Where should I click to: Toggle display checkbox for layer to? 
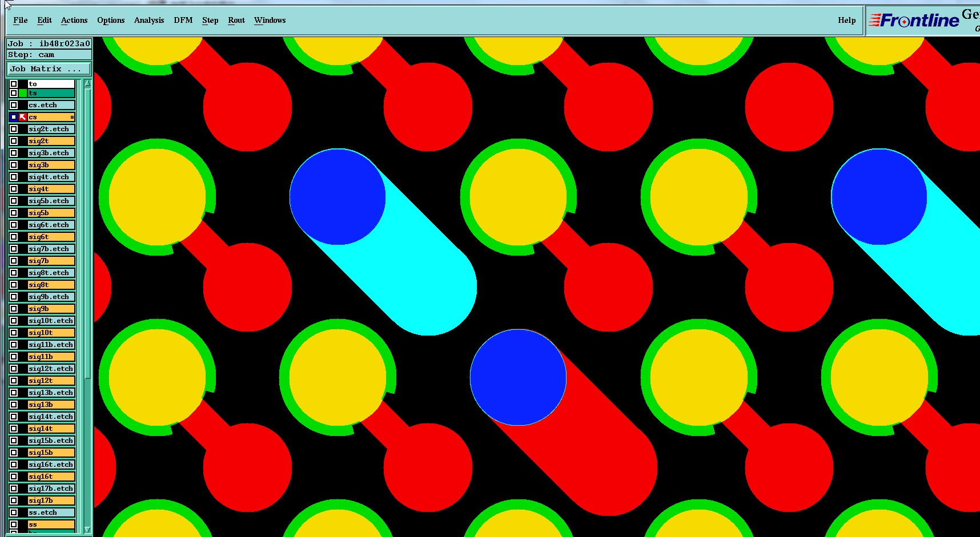pyautogui.click(x=14, y=84)
